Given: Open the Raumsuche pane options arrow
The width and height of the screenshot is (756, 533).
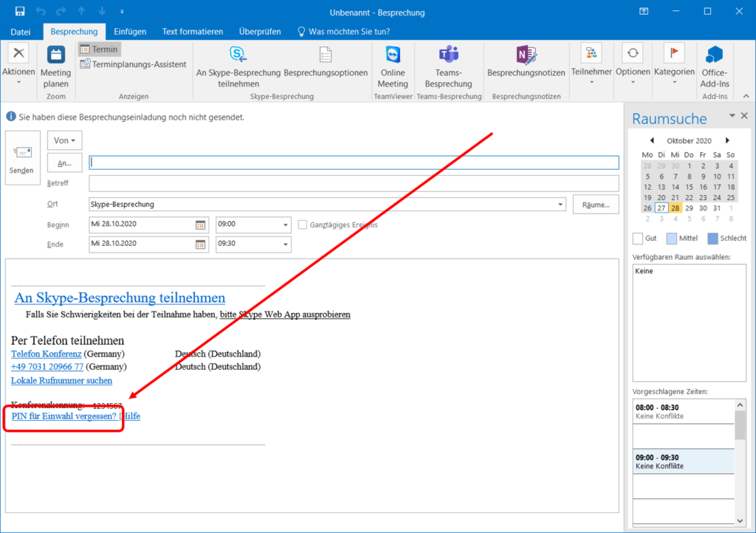Looking at the screenshot, I should tap(732, 116).
